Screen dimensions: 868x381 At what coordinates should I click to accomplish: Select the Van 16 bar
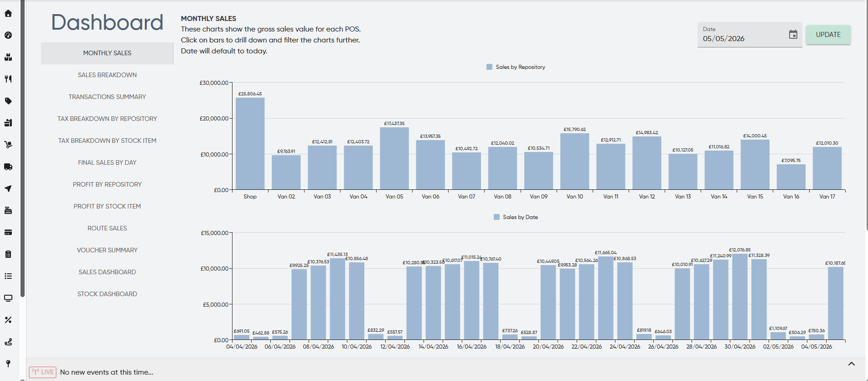click(791, 177)
